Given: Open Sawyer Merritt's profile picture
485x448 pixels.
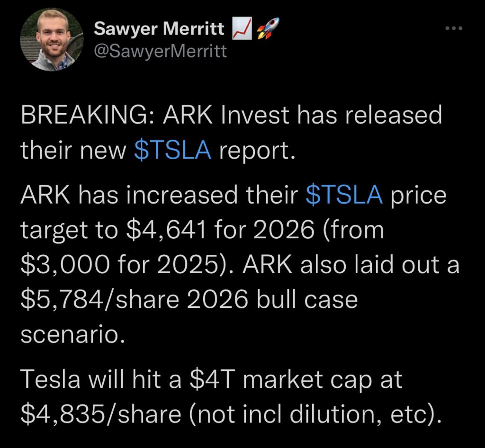Looking at the screenshot, I should (x=52, y=40).
